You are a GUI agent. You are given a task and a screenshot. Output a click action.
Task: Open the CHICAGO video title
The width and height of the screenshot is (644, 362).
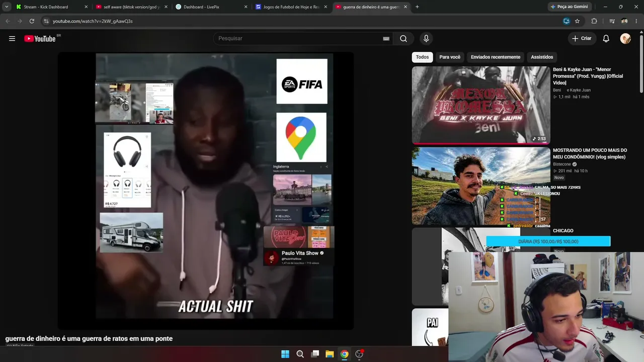[563, 231]
